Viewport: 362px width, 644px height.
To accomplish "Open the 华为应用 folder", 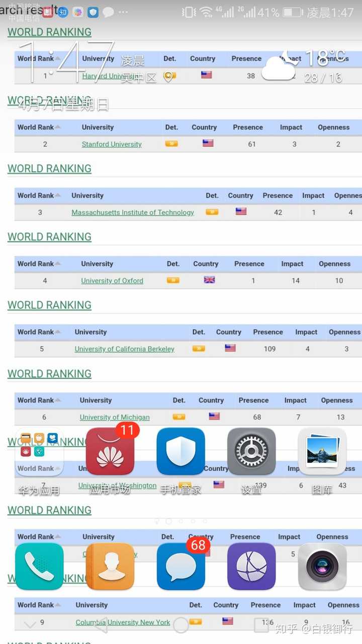I will pos(39,451).
